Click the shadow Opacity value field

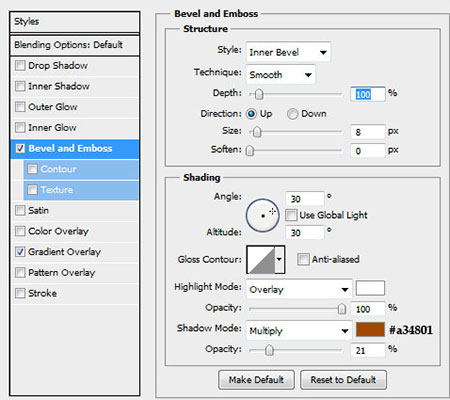[x=368, y=350]
